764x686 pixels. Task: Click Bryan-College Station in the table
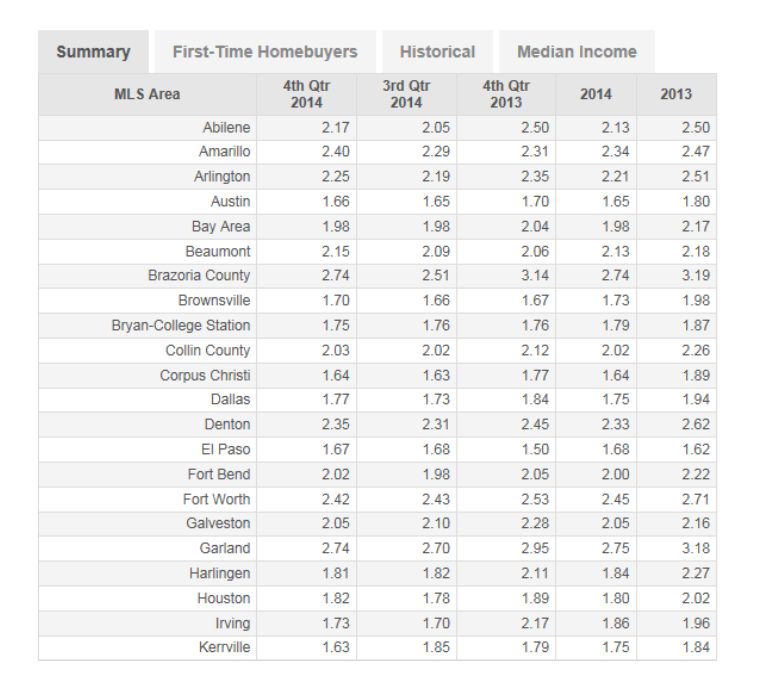click(181, 325)
